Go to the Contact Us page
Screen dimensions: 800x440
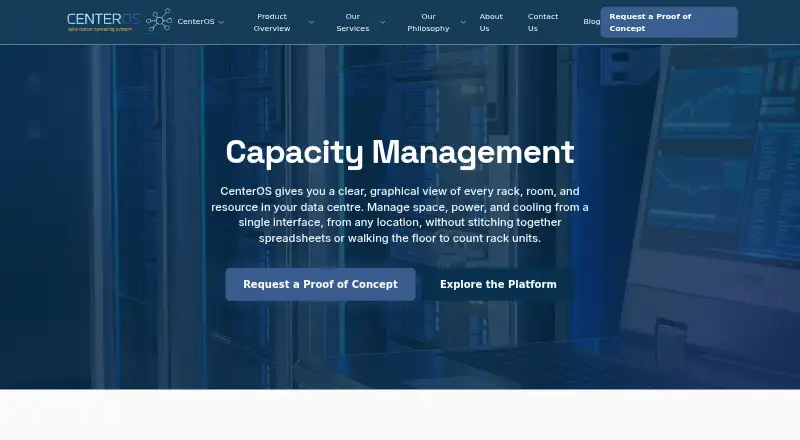(x=543, y=22)
